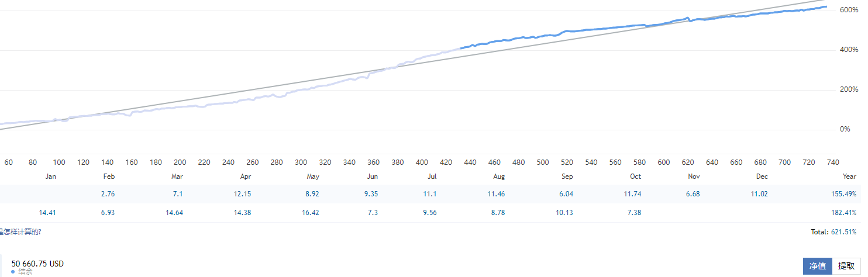The height and width of the screenshot is (277, 868).
Task: Select the 155.49% yearly return cell
Action: [843, 194]
